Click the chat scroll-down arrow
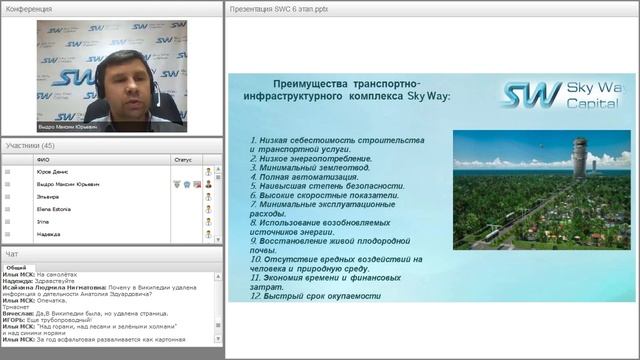The height and width of the screenshot is (360, 640). pyautogui.click(x=218, y=339)
